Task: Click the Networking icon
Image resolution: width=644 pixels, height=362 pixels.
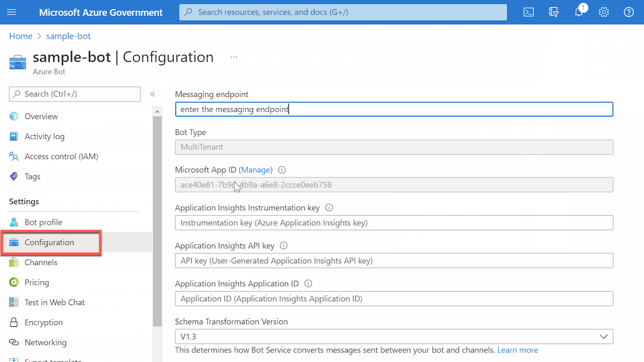Action: pyautogui.click(x=14, y=342)
